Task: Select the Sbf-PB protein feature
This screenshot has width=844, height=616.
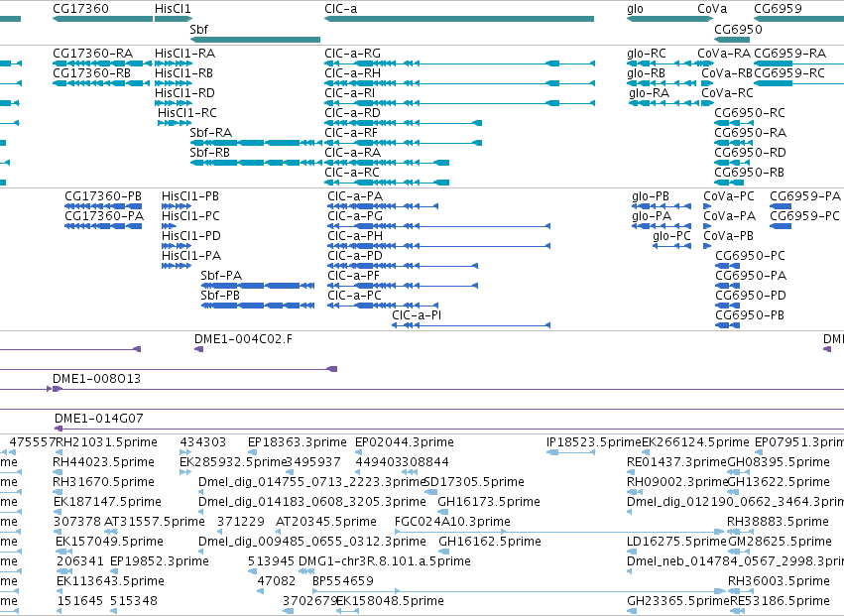Action: click(258, 306)
